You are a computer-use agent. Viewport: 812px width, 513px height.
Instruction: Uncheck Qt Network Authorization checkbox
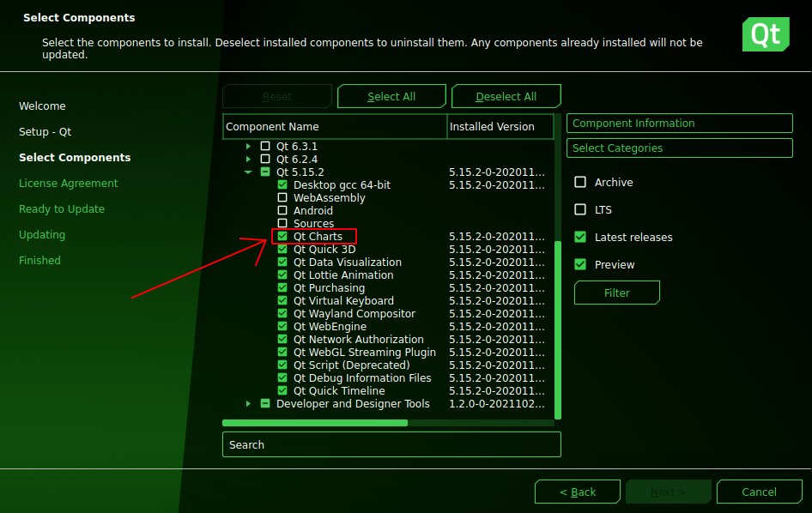pos(282,339)
